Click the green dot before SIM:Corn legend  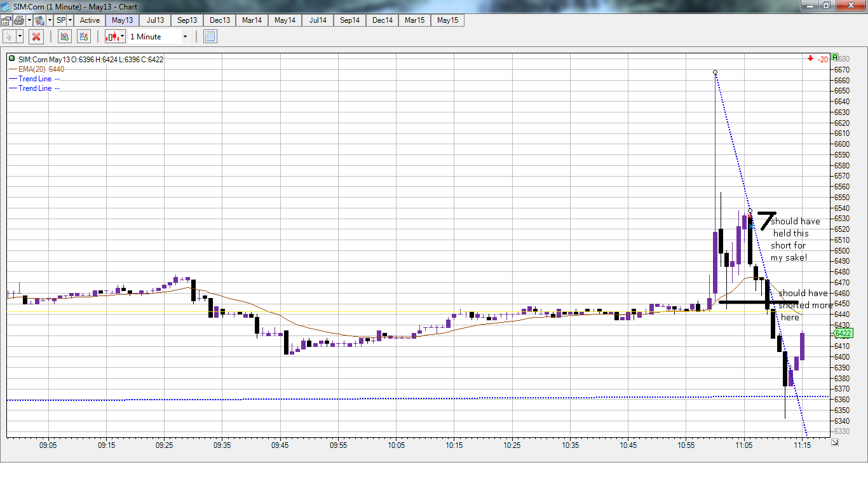(x=12, y=58)
